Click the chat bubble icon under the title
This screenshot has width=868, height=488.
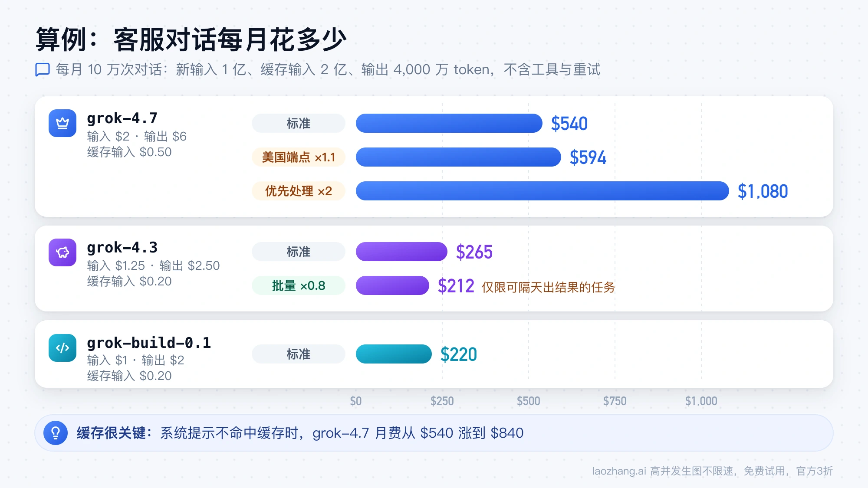coord(43,69)
